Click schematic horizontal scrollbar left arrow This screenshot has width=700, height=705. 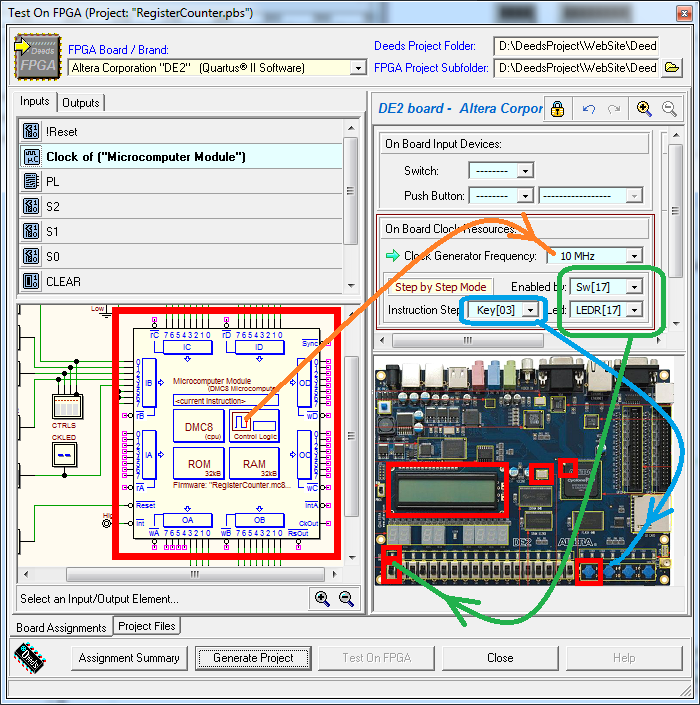[26, 574]
